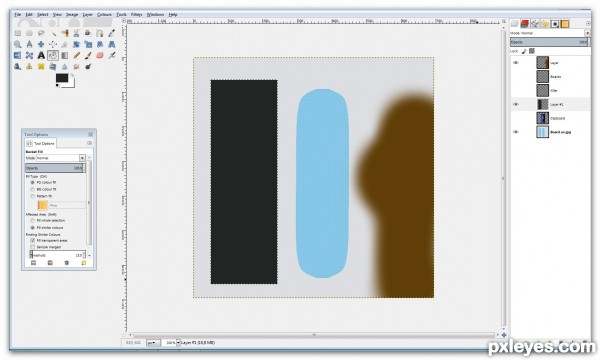Select the Shear tool
The height and width of the screenshot is (360, 600).
point(100,44)
